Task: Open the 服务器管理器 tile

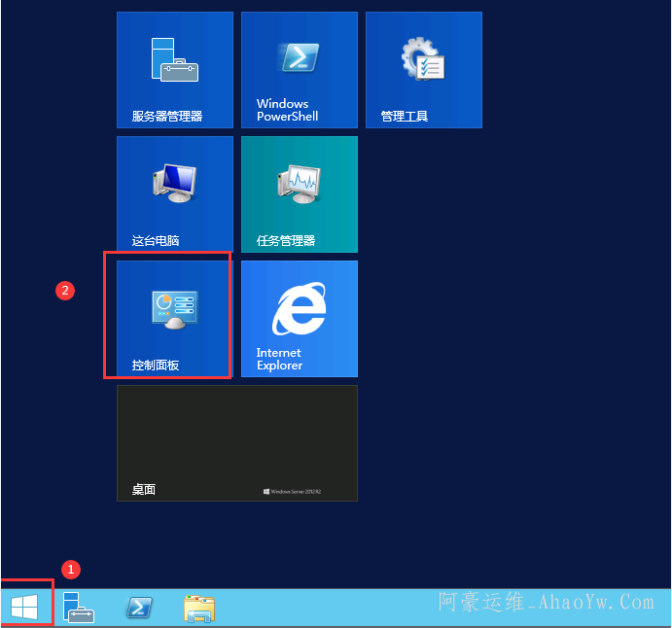Action: click(175, 70)
